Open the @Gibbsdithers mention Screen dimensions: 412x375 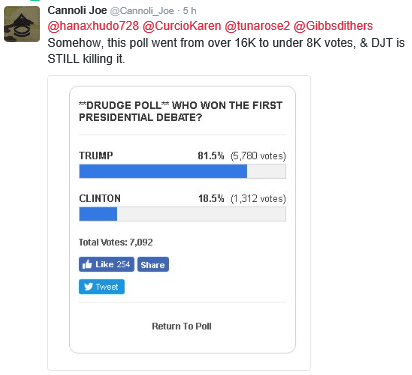coord(333,26)
